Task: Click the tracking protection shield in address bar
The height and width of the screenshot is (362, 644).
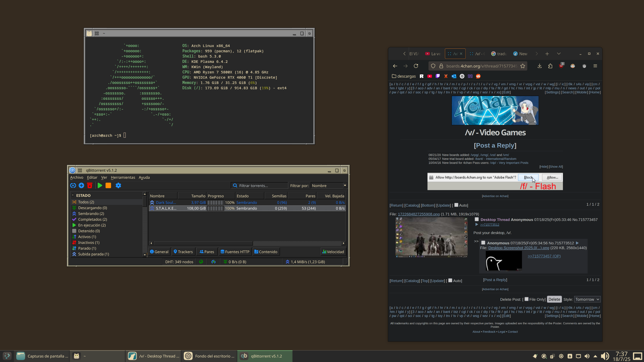Action: (x=433, y=66)
